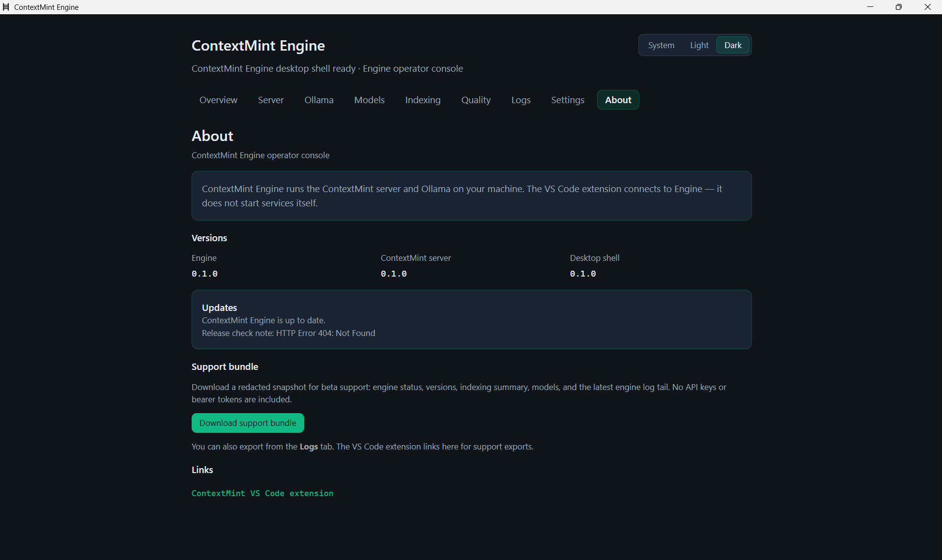Minimize the ContextMint Engine window
942x560 pixels.
click(870, 7)
